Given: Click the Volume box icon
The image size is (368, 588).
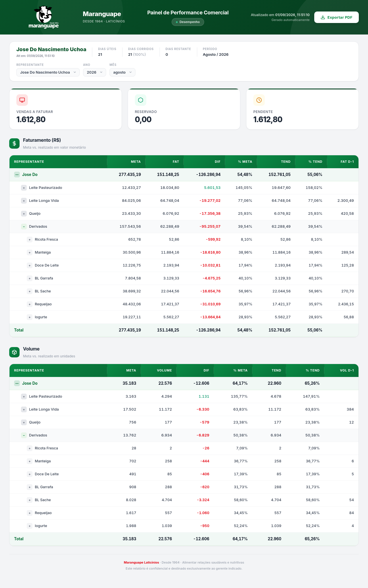Looking at the screenshot, I should (x=14, y=352).
